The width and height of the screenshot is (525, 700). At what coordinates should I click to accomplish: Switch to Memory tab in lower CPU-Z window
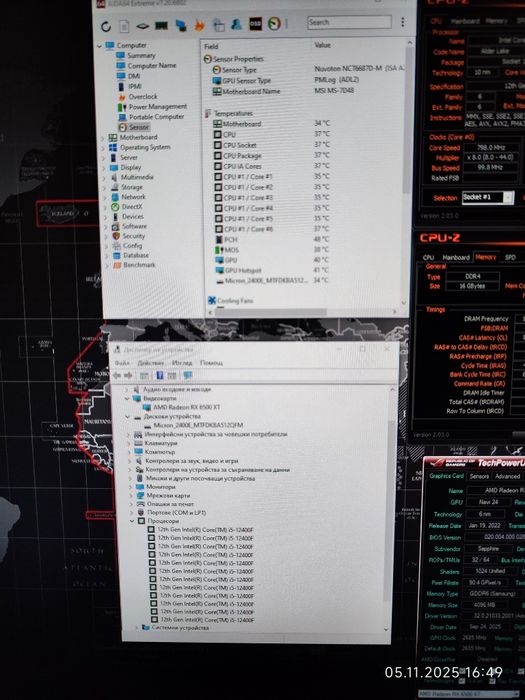(x=486, y=257)
